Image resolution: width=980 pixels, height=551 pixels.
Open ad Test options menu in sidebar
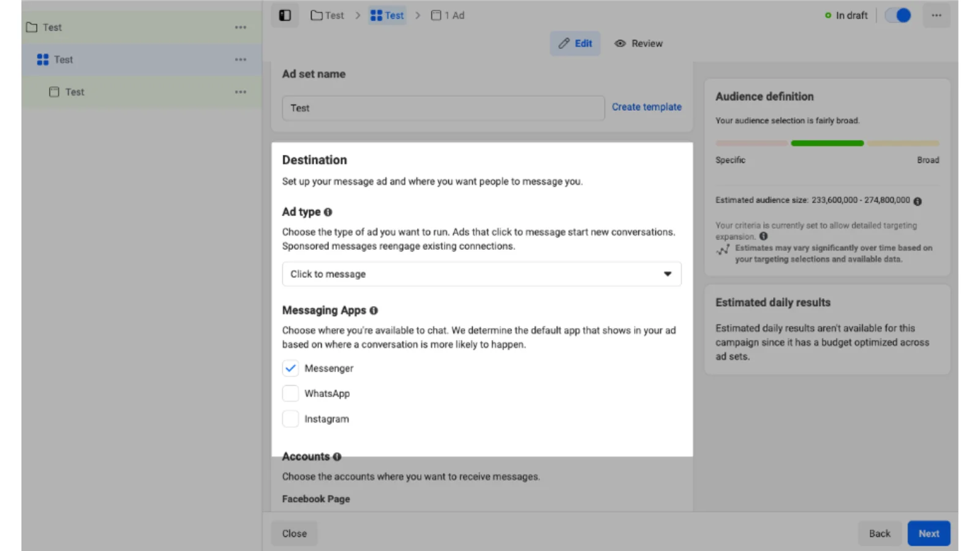241,92
